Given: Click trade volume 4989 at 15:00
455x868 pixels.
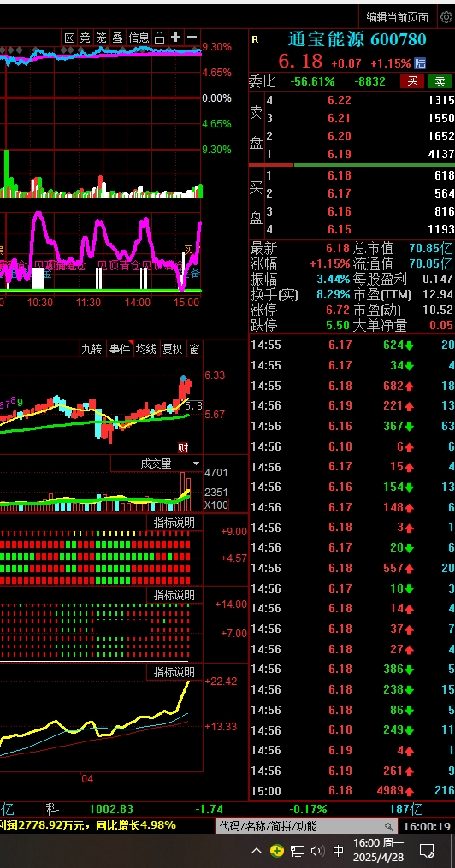Looking at the screenshot, I should click(x=390, y=790).
